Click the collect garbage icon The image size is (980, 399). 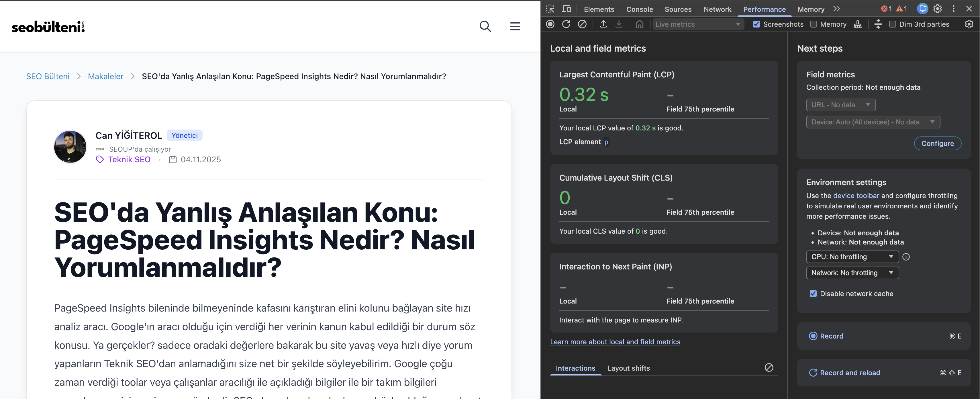857,24
